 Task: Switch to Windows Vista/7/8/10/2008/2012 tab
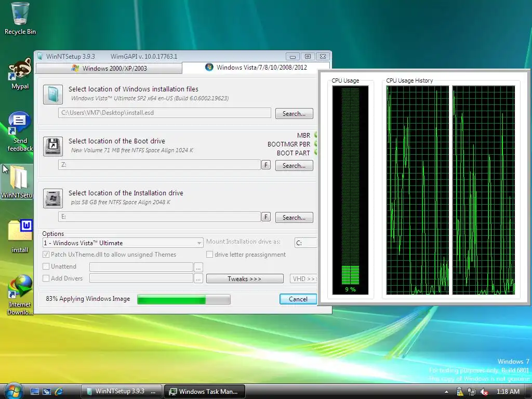[x=256, y=68]
